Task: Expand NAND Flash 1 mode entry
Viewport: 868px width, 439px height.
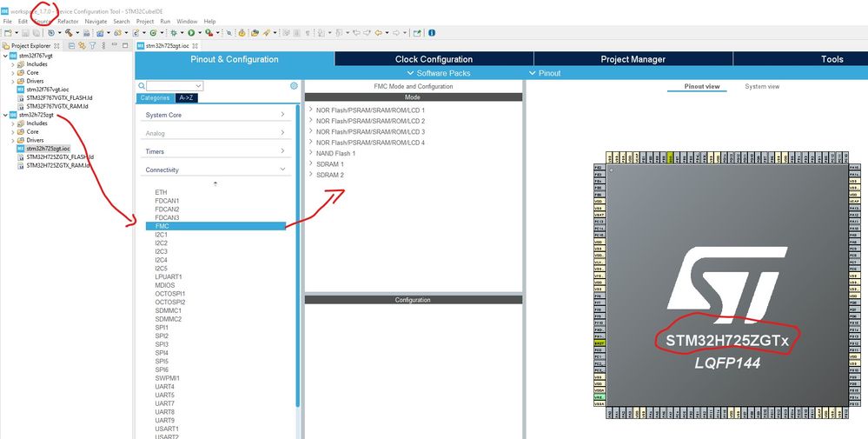Action: [x=311, y=153]
